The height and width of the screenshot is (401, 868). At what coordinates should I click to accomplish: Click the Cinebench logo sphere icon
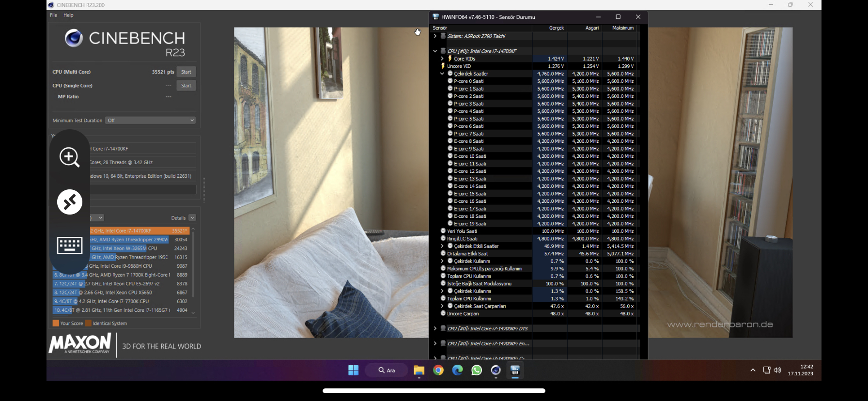[74, 38]
